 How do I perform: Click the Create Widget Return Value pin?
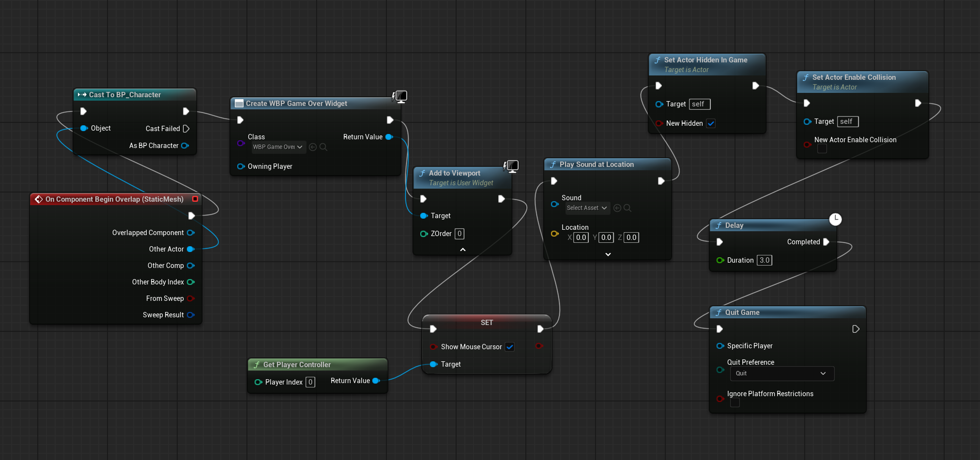tap(389, 137)
